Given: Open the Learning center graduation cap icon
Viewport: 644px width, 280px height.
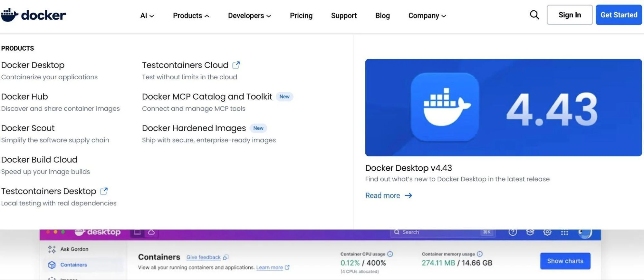Looking at the screenshot, I should (x=530, y=232).
